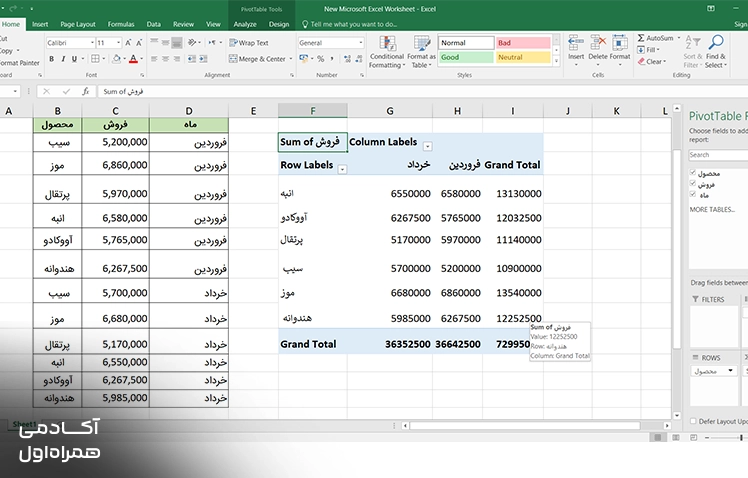Open the Formulas tab
The width and height of the screenshot is (748, 478).
click(121, 24)
